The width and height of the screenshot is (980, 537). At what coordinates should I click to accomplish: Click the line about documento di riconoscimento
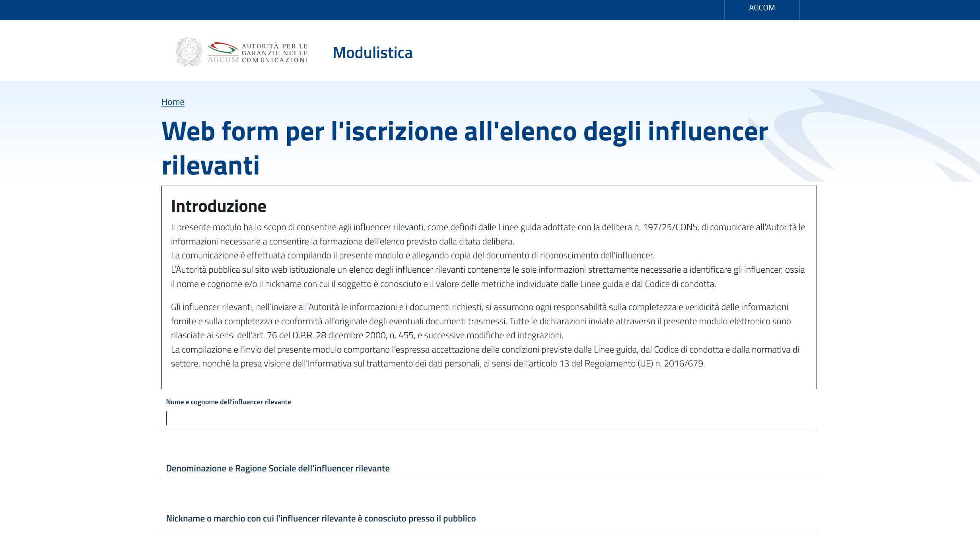(412, 256)
